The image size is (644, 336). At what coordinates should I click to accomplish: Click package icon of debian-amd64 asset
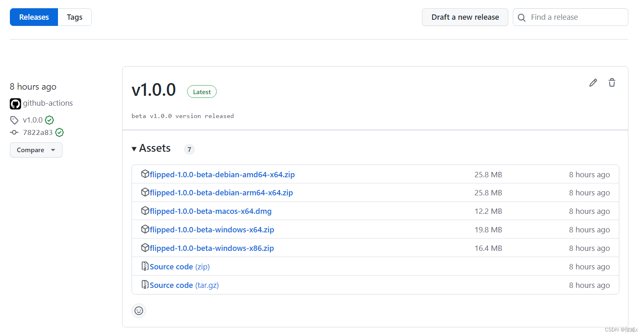[x=145, y=174]
